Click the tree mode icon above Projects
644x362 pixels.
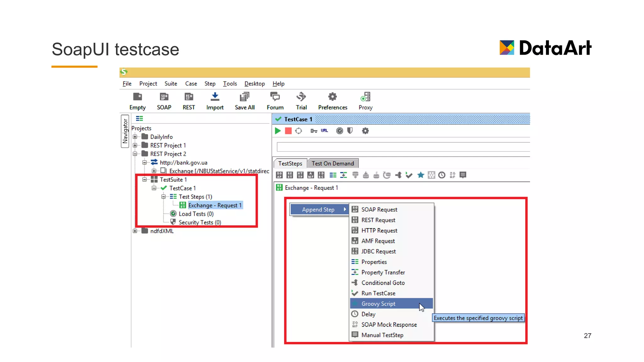[x=139, y=118]
